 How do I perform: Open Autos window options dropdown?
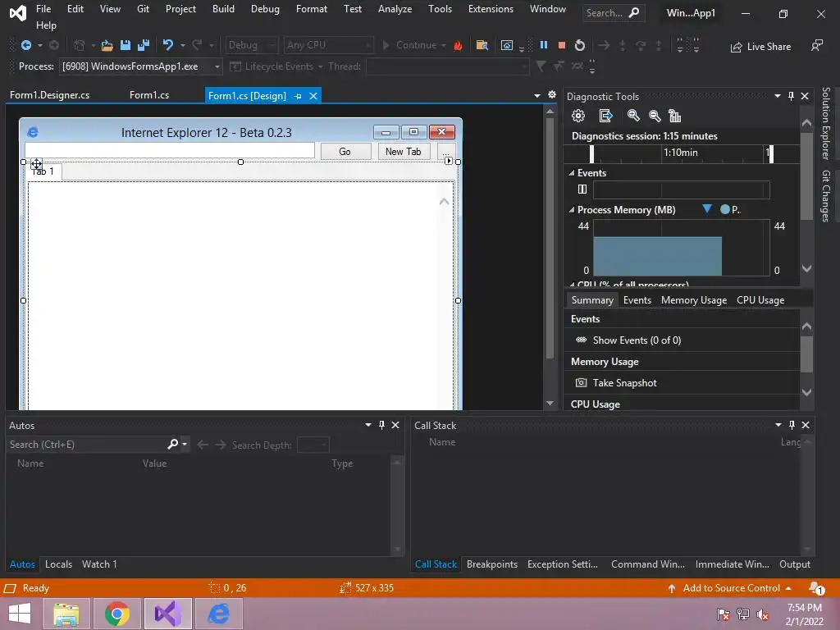click(x=368, y=425)
